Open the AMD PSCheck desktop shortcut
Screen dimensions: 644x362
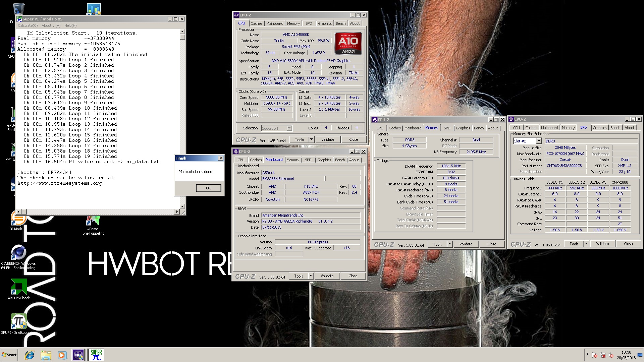coord(18,289)
